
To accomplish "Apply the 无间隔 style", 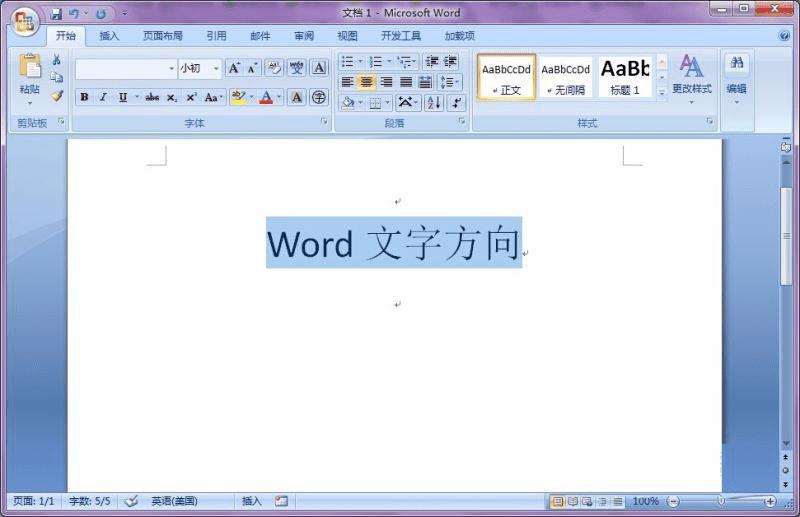I will [x=565, y=77].
